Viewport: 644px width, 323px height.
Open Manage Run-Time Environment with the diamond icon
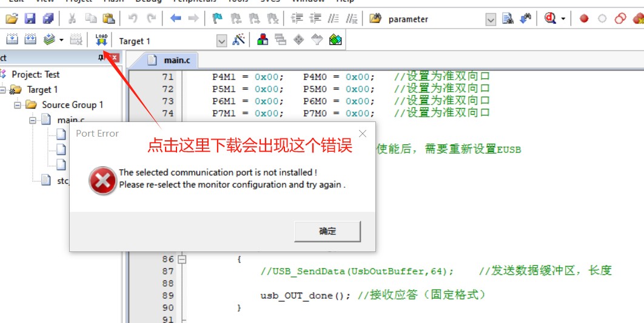click(x=298, y=40)
